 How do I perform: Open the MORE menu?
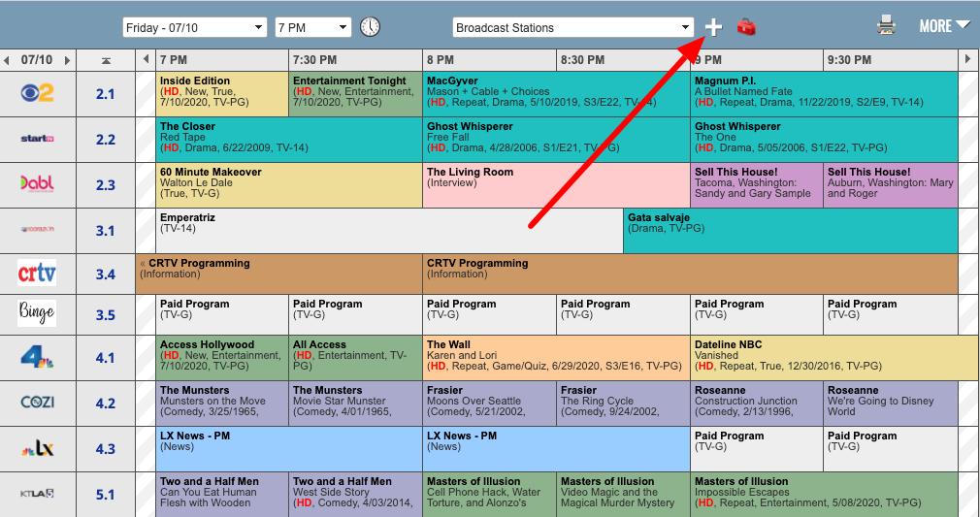click(944, 26)
